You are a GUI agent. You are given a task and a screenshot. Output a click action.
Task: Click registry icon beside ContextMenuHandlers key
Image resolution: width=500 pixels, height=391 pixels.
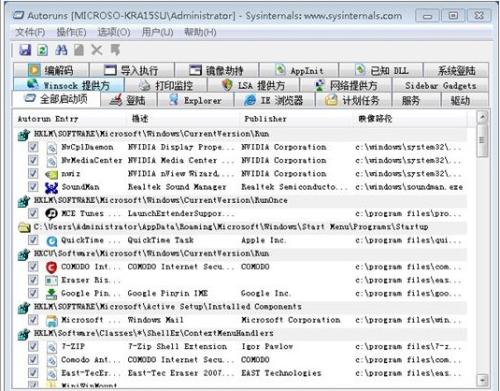click(x=24, y=334)
